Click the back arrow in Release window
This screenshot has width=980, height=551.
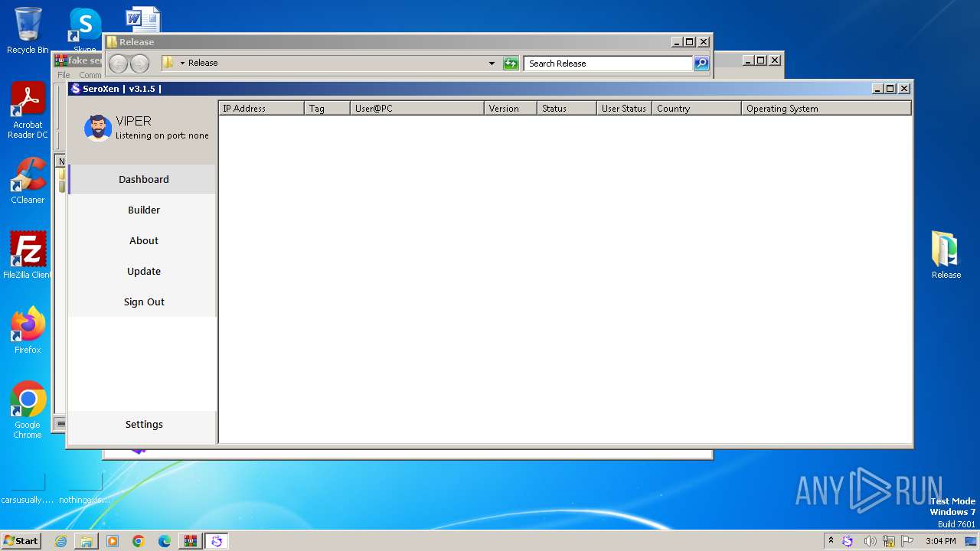(x=118, y=64)
